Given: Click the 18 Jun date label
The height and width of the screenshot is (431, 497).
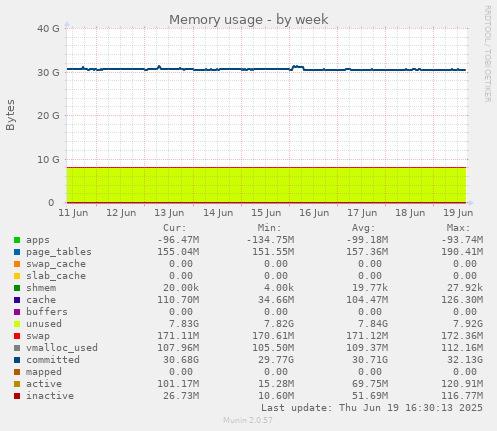Looking at the screenshot, I should pos(410,213).
